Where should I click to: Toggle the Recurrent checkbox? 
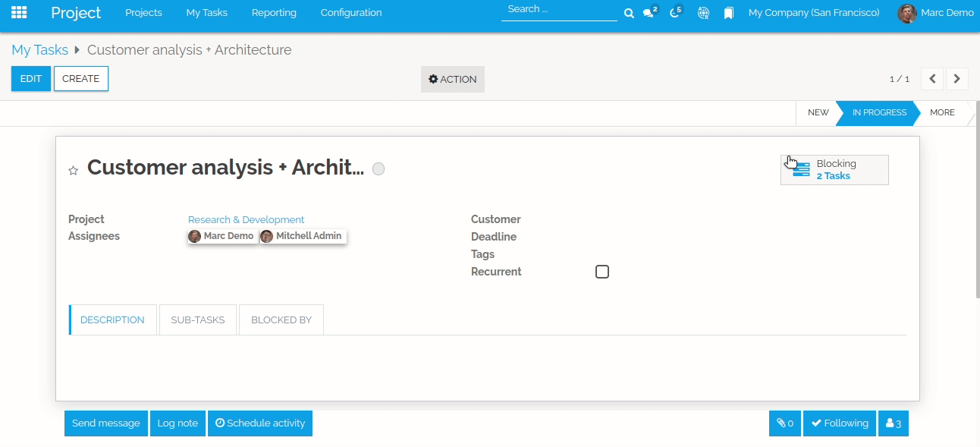coord(602,272)
